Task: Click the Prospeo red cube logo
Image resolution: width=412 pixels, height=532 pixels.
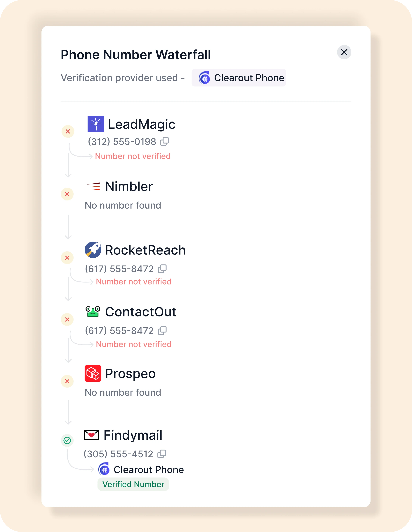Action: [93, 373]
